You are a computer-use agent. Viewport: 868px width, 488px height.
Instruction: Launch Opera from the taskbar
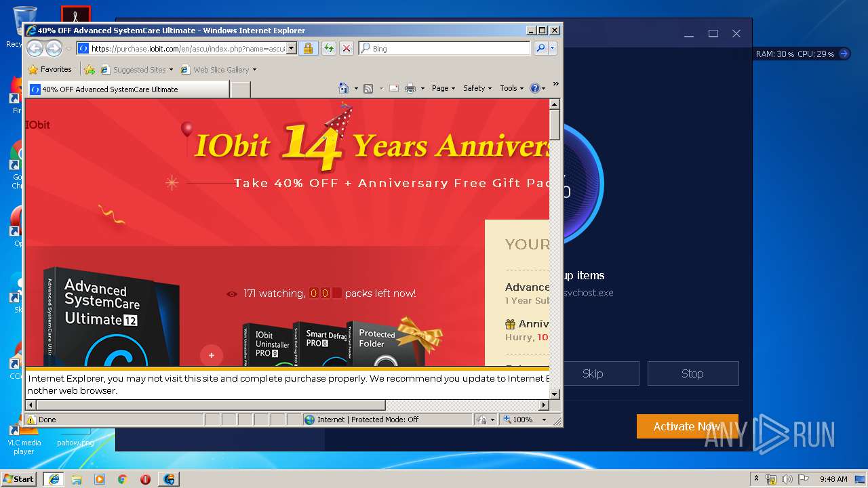[146, 479]
